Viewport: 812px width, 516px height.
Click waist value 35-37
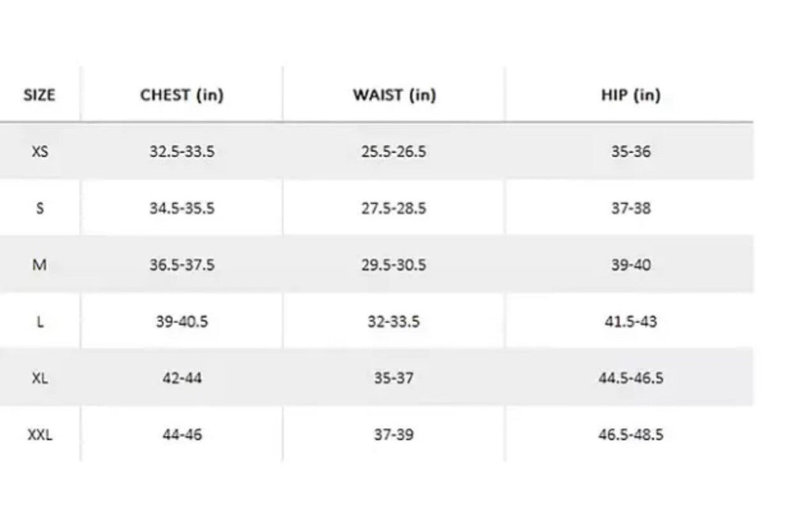click(393, 378)
